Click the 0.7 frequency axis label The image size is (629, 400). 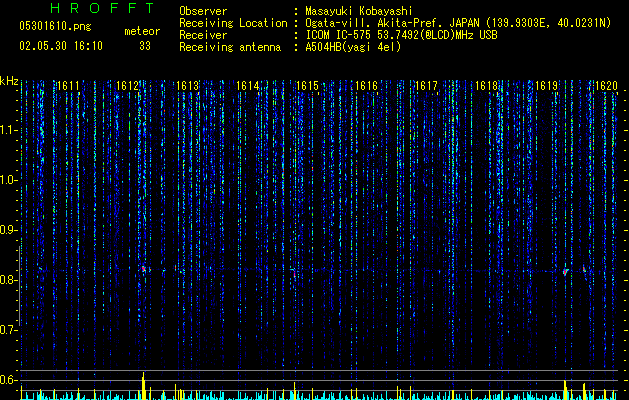click(x=7, y=330)
